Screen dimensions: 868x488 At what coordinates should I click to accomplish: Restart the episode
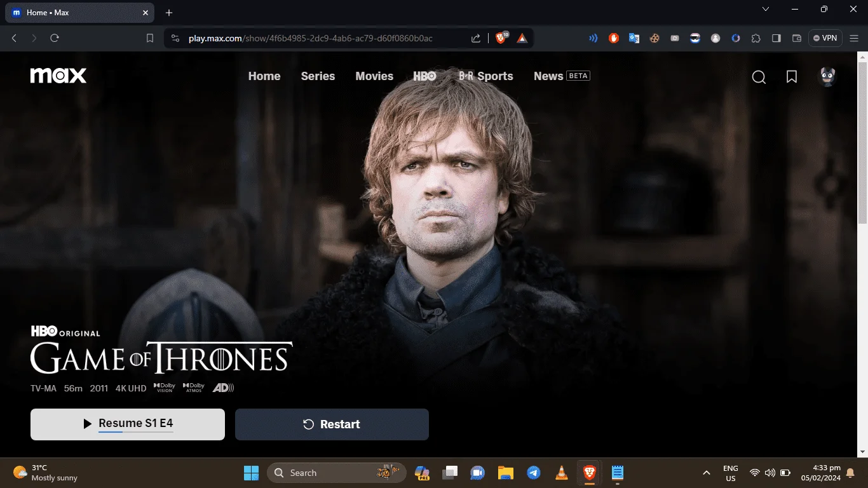(x=332, y=424)
